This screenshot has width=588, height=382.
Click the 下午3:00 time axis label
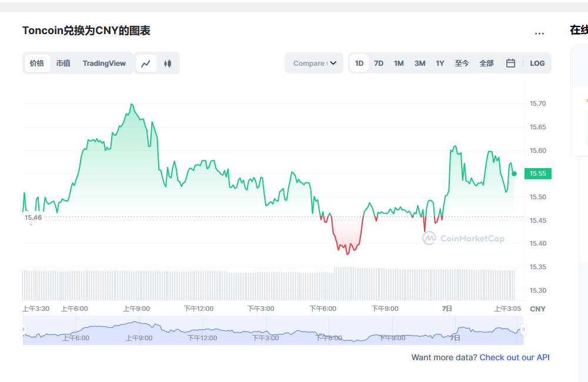click(260, 309)
